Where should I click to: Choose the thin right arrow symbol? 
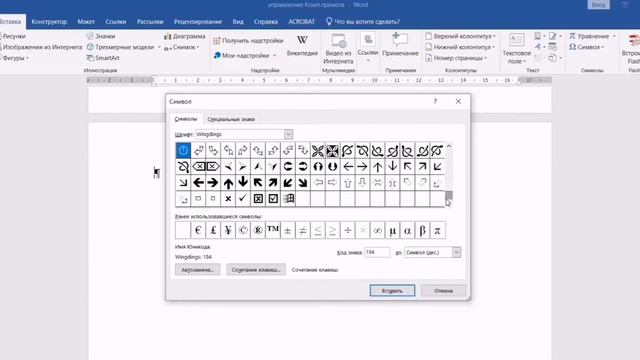pos(362,167)
